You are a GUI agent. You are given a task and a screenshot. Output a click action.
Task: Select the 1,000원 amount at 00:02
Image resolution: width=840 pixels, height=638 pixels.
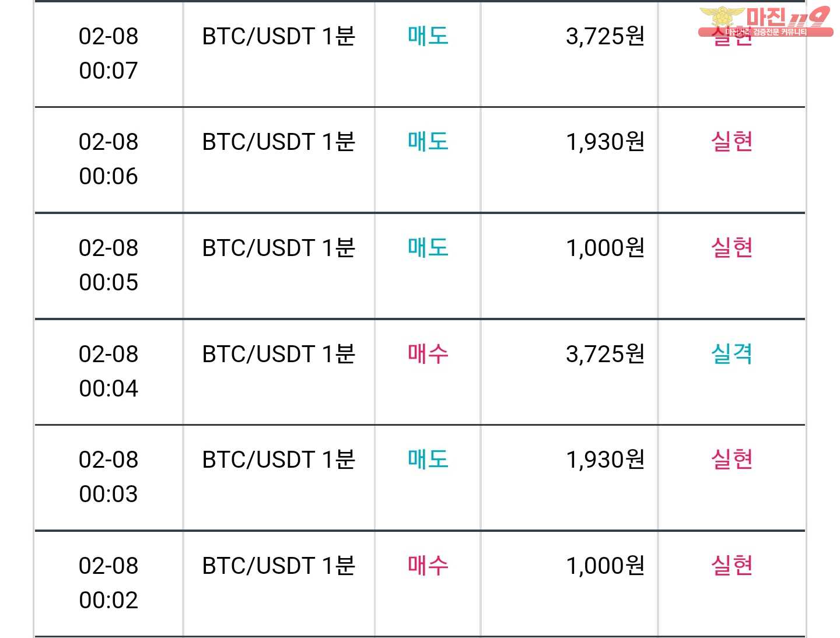(605, 566)
